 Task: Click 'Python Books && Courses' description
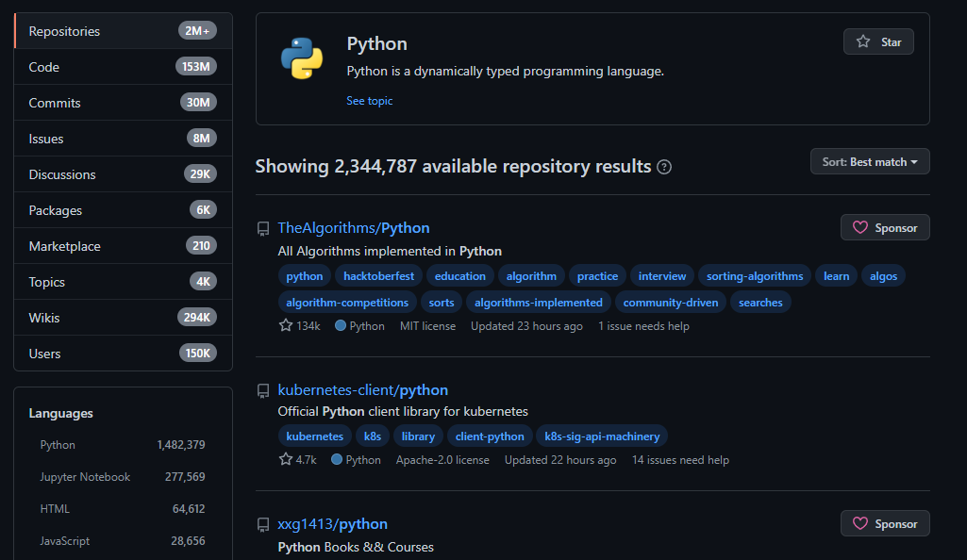356,547
